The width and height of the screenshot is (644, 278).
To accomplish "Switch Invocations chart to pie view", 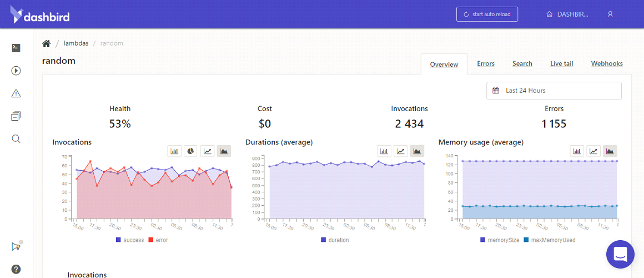I will click(190, 151).
